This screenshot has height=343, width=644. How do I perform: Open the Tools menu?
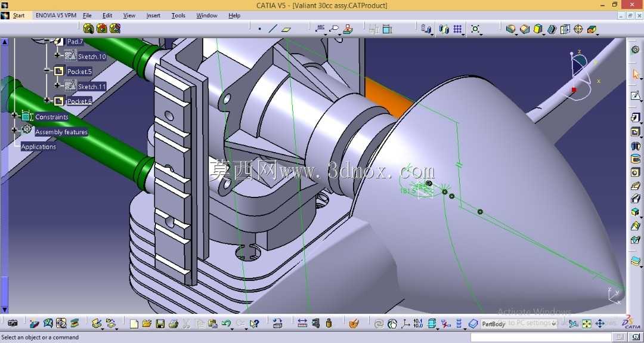[178, 16]
